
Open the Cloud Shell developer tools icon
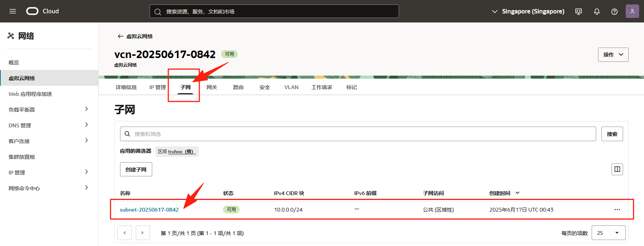tap(579, 12)
